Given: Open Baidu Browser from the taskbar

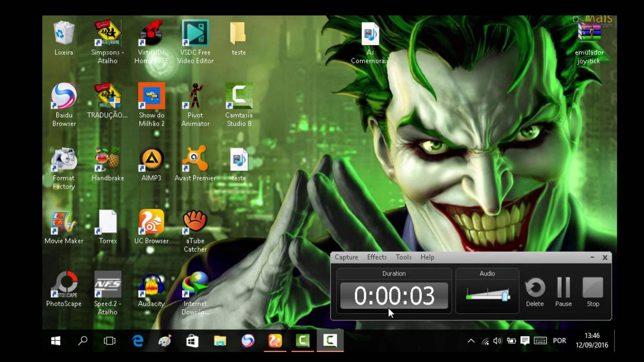Looking at the screenshot, I should [x=248, y=341].
